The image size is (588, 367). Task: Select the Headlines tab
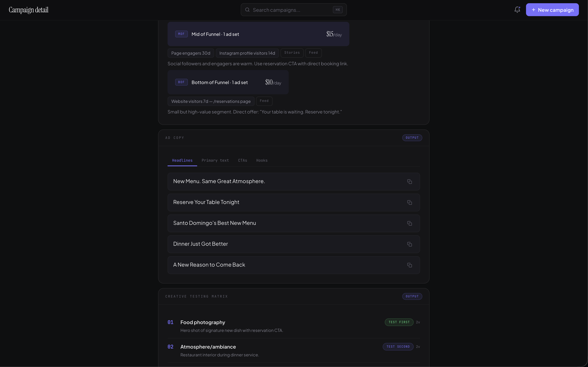pyautogui.click(x=182, y=160)
